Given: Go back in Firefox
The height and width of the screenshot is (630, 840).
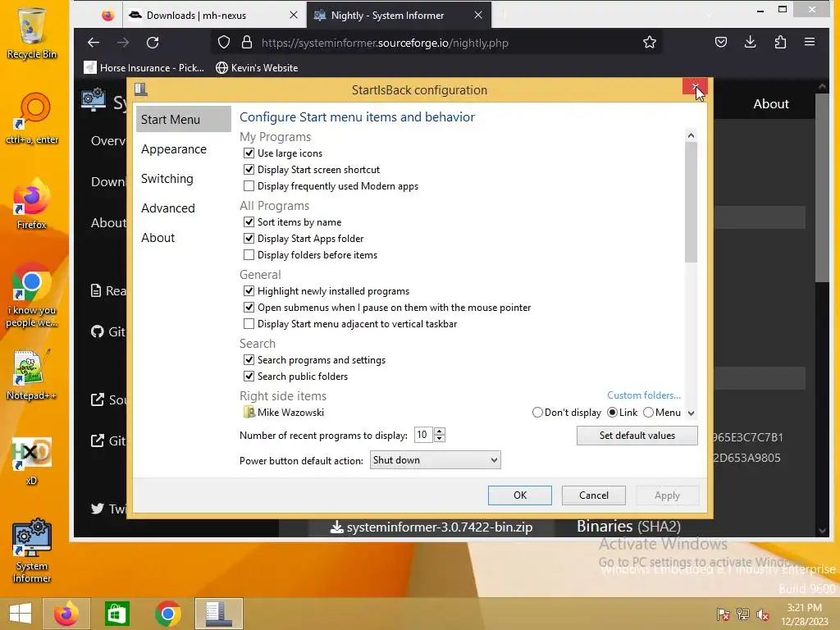Looking at the screenshot, I should 94,43.
